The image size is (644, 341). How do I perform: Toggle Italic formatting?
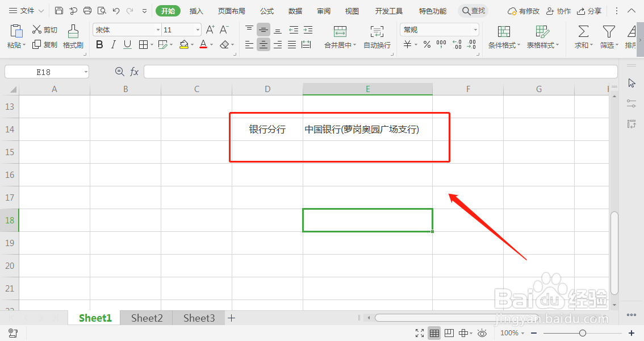(114, 44)
